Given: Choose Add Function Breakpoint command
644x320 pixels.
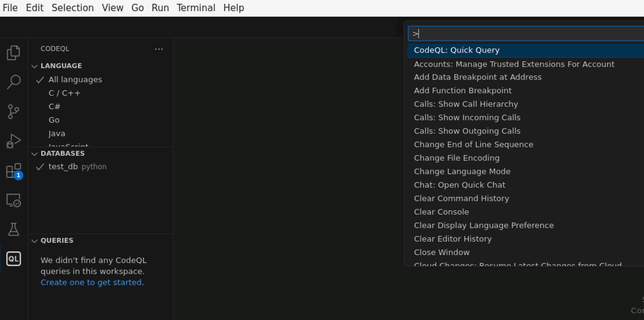Looking at the screenshot, I should click(525, 91).
